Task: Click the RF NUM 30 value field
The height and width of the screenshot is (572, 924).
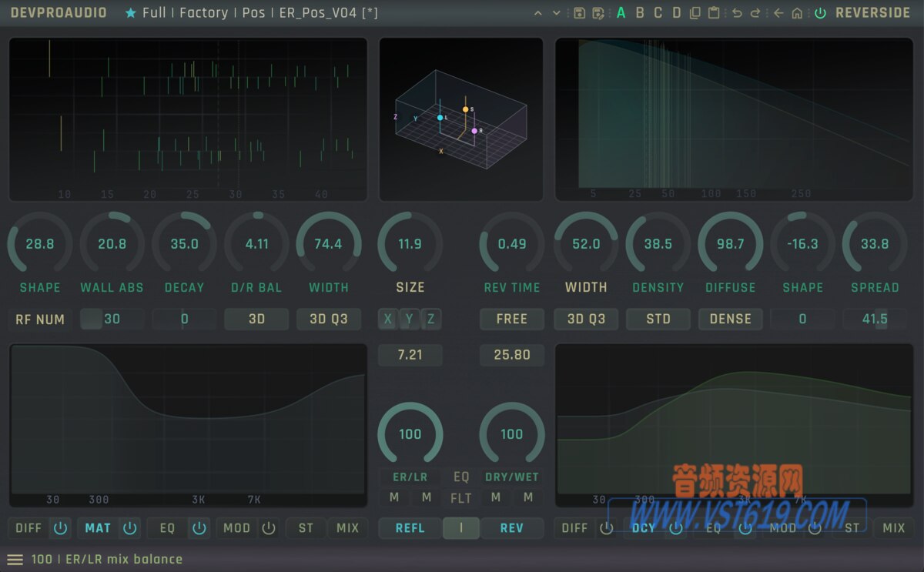Action: coord(112,319)
